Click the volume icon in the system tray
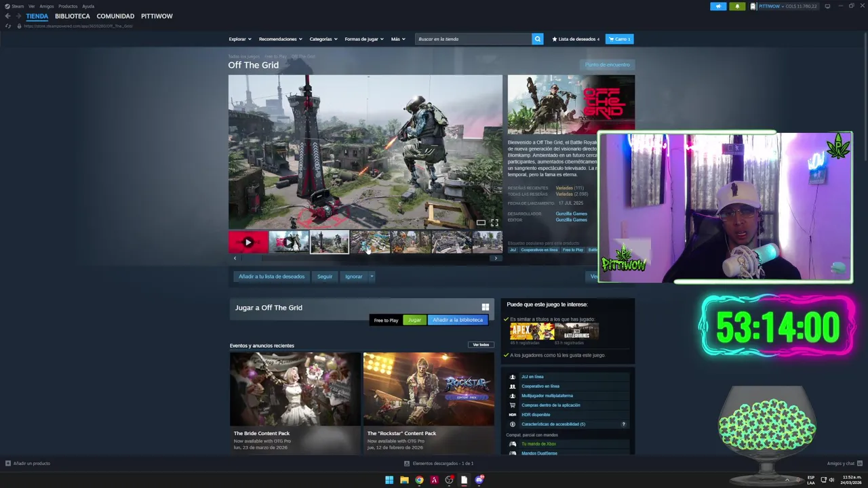Viewport: 868px width, 488px height. pos(831,480)
